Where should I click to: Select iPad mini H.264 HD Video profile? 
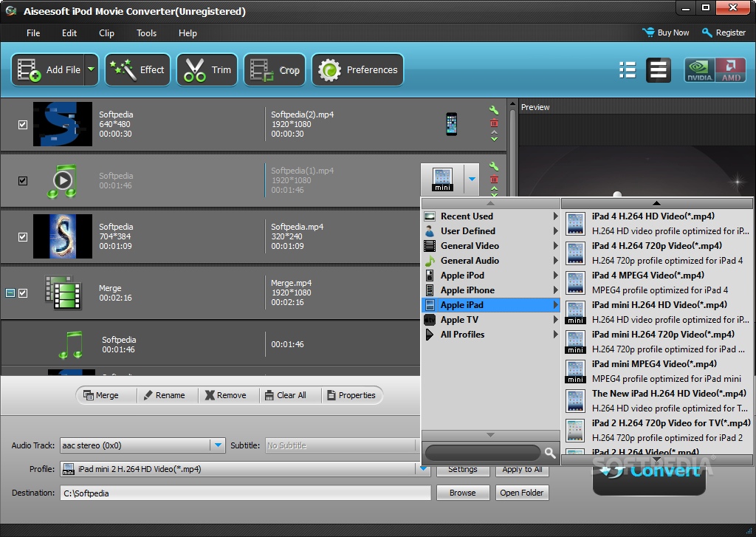tap(656, 312)
